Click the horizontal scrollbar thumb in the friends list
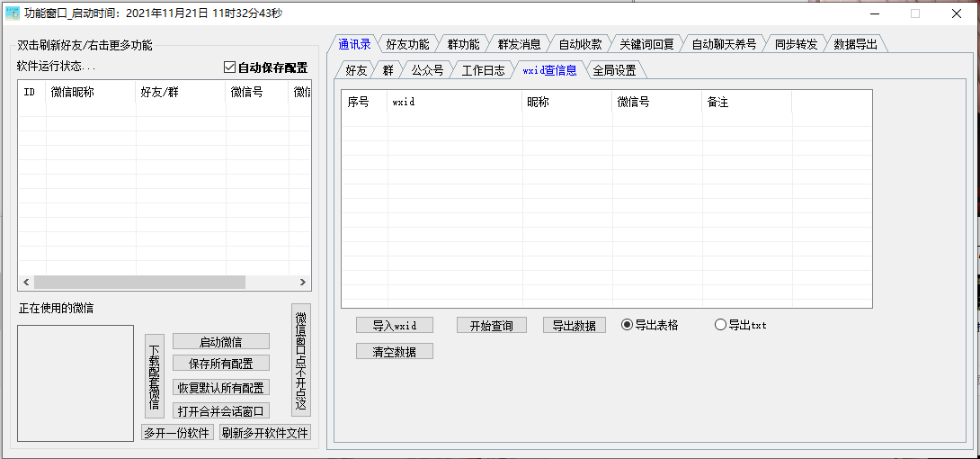 coord(140,282)
